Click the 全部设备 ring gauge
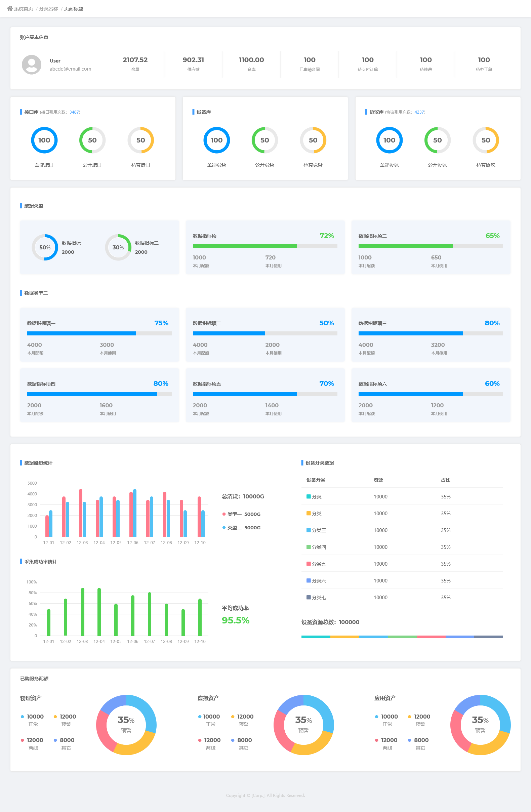531x812 pixels. (217, 140)
